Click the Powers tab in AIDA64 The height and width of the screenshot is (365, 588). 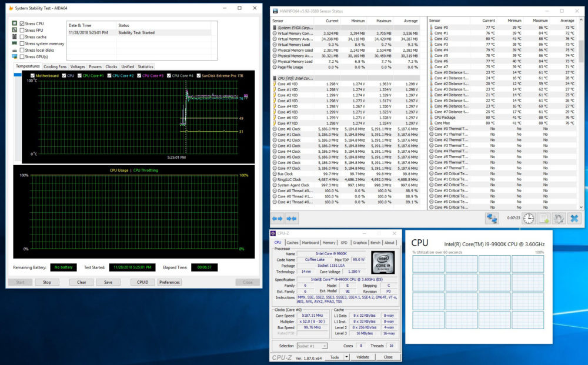point(95,66)
